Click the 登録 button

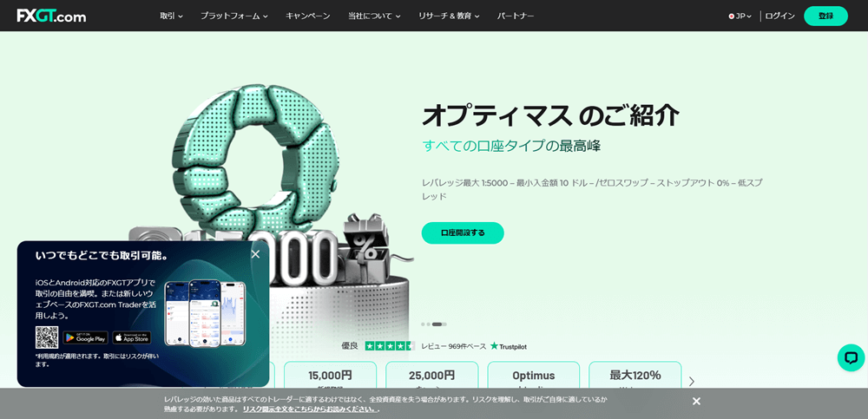tap(825, 16)
